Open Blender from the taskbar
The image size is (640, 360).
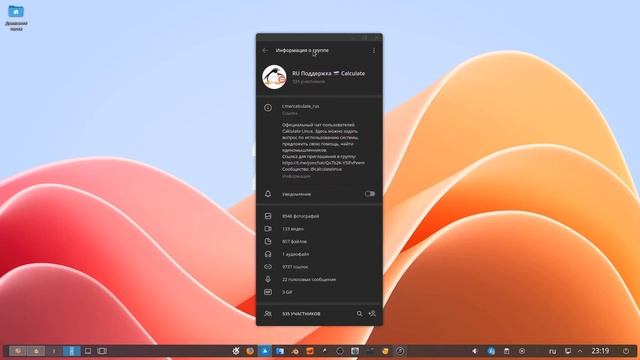point(295,351)
